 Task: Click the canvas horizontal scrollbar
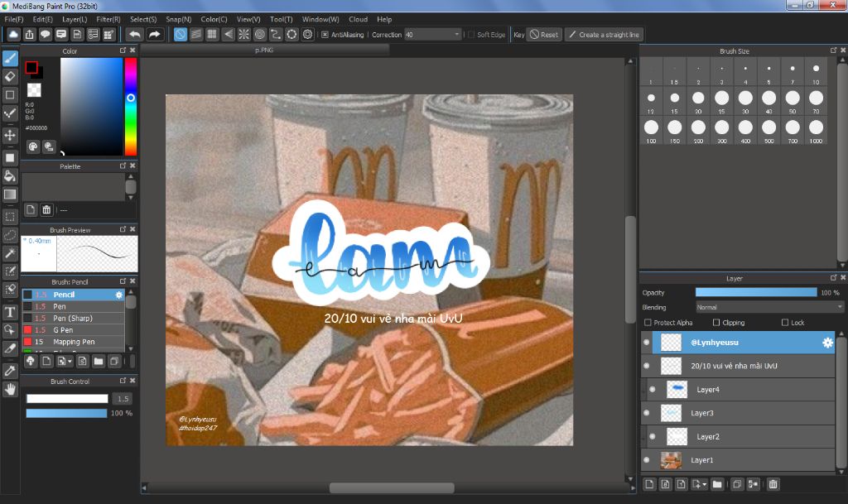click(392, 487)
